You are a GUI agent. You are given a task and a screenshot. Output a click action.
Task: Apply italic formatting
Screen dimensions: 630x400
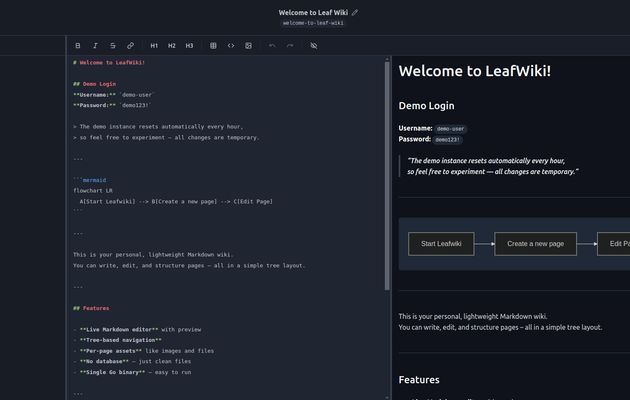pyautogui.click(x=95, y=46)
